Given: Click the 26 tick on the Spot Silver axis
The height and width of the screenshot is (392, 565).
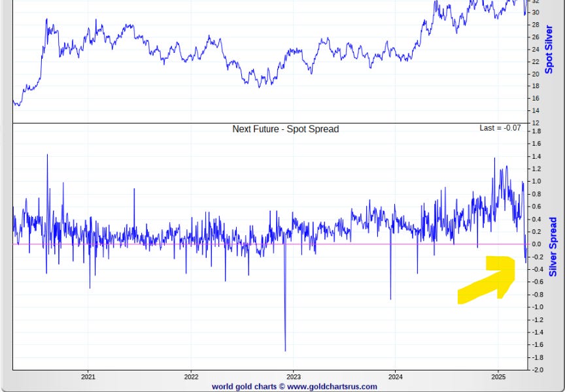Looking at the screenshot, I should tap(536, 37).
